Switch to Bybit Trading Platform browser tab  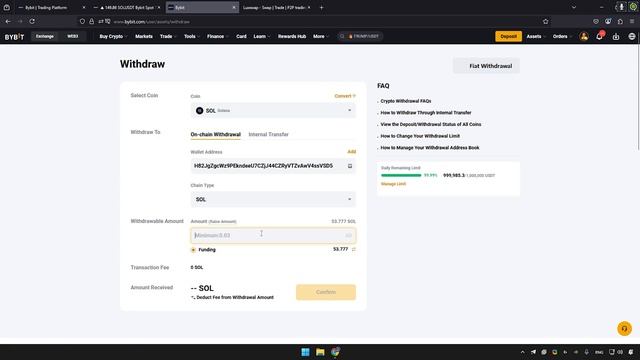click(x=51, y=7)
